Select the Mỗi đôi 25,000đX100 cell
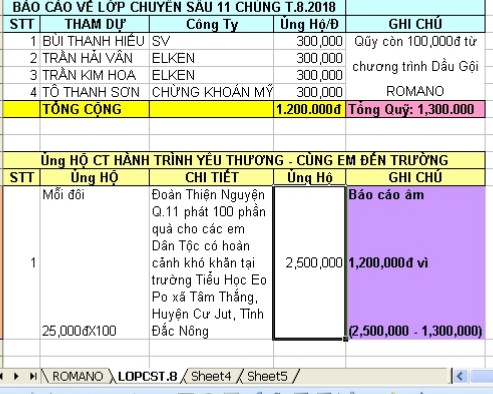Screen dimensions: 493x394 click(94, 263)
